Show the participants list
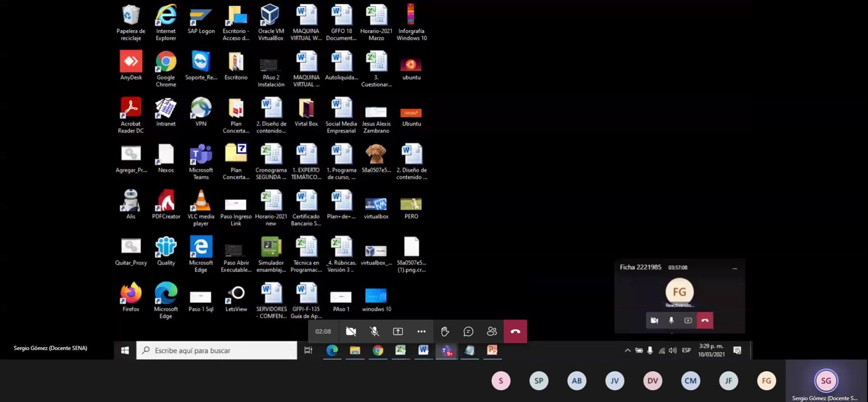868x402 pixels. point(491,332)
